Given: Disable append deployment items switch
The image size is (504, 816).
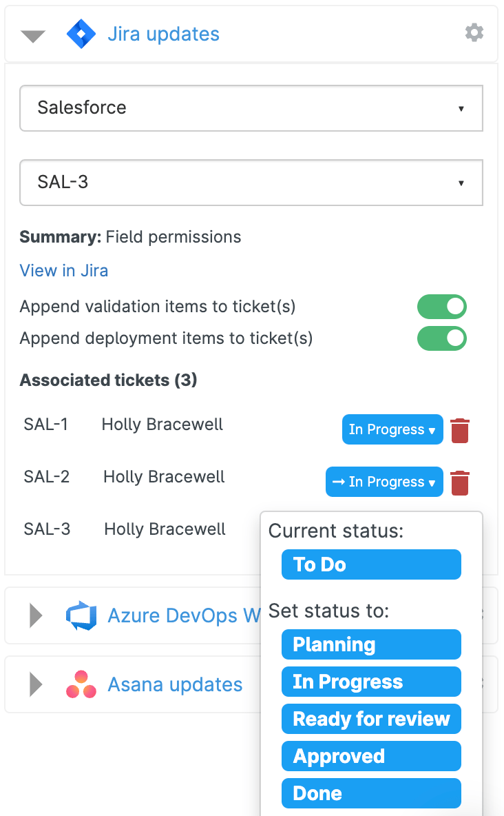Looking at the screenshot, I should (441, 338).
